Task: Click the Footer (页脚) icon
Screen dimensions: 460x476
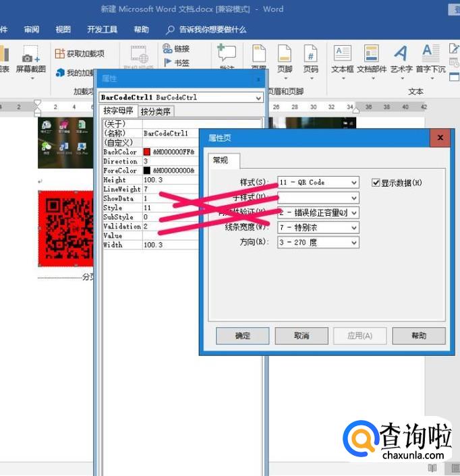Action: click(x=285, y=54)
